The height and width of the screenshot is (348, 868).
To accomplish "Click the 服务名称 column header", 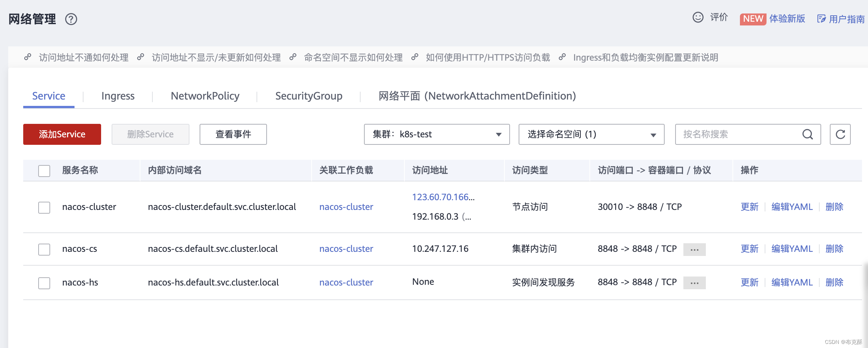I will (80, 170).
